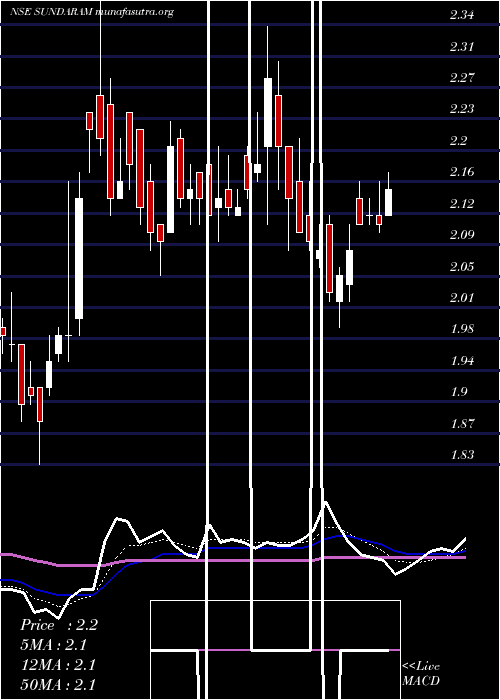Click the Price : 2.2 readout
500x700 pixels.
click(59, 625)
